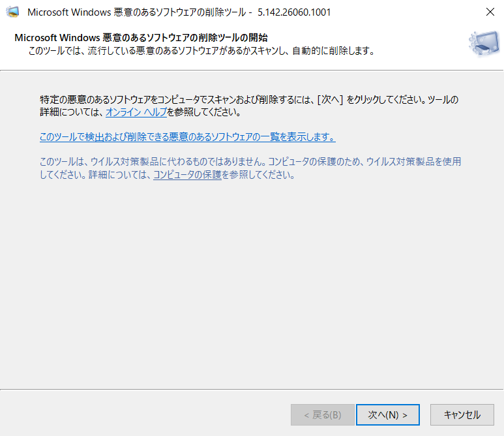The height and width of the screenshot is (436, 504).
Task: Click the キャンセル button
Action: tap(462, 414)
